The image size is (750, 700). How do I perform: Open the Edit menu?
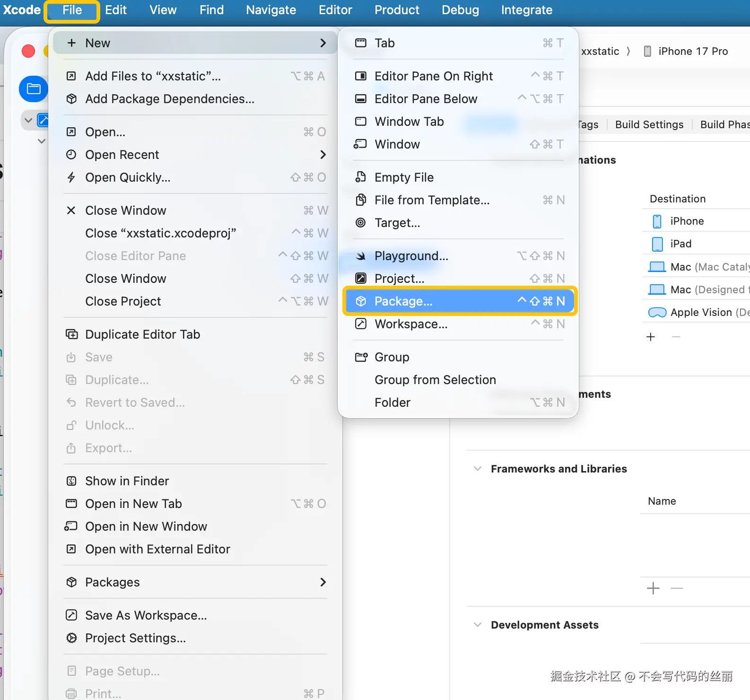(x=116, y=10)
